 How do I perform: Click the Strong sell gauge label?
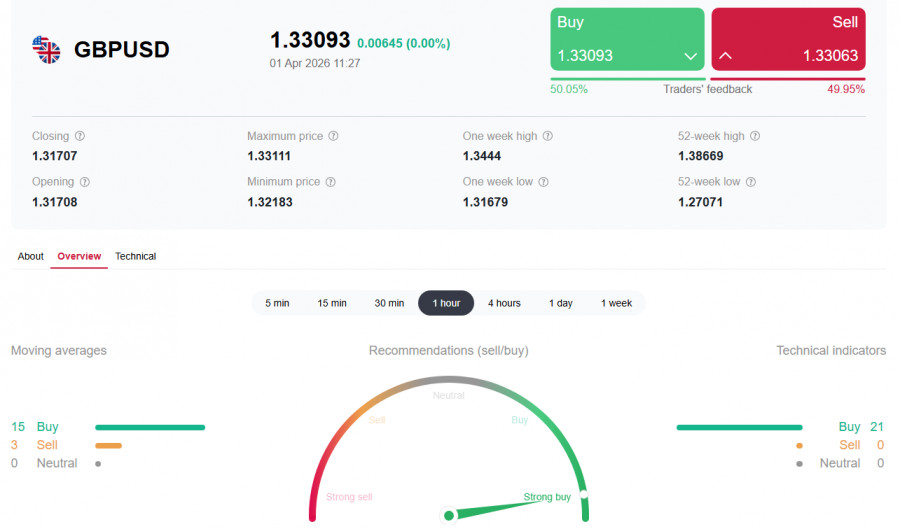point(349,497)
